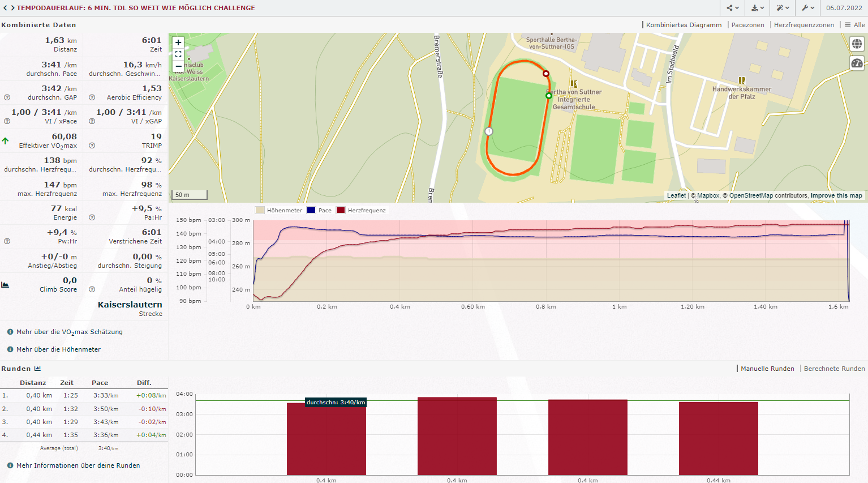Image resolution: width=868 pixels, height=483 pixels.
Task: Switch to Berechnete Runden tab
Action: [x=834, y=369]
